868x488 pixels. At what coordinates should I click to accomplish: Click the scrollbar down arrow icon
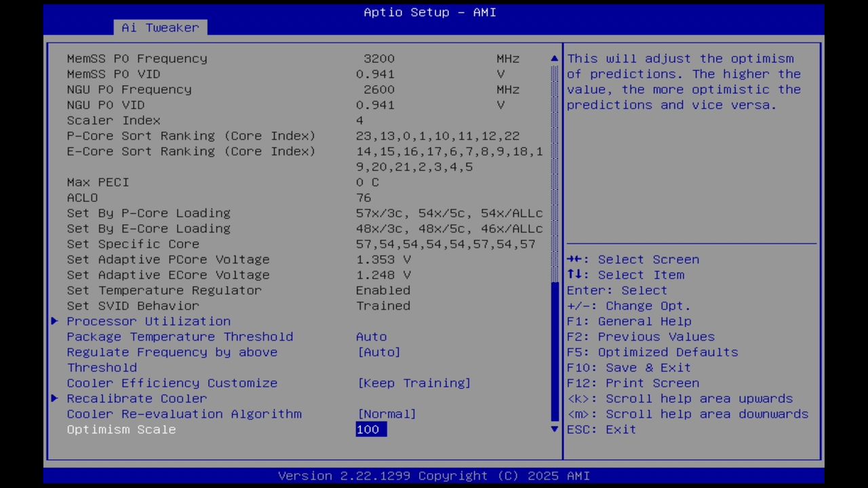pyautogui.click(x=554, y=429)
